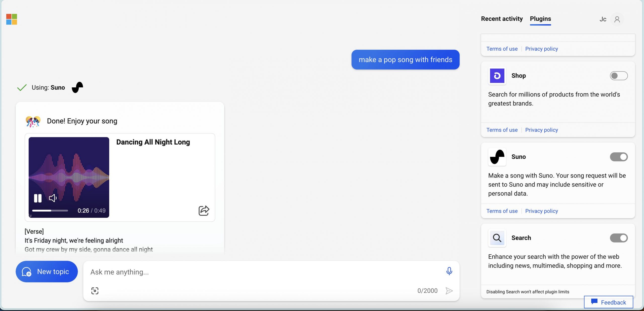Open the user profile avatar icon
The width and height of the screenshot is (644, 311).
(617, 19)
